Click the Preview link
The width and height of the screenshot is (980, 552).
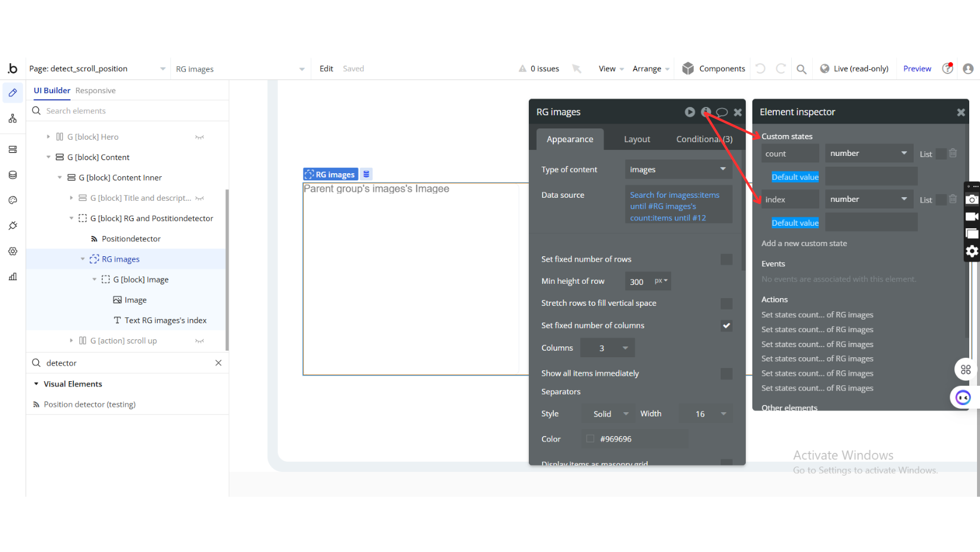point(917,69)
